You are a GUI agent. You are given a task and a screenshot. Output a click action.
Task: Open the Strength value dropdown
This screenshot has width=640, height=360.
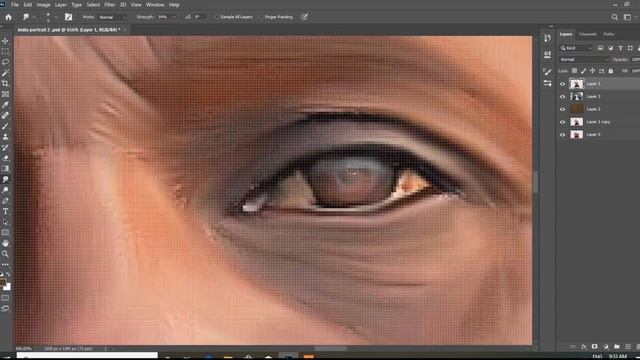(x=174, y=17)
